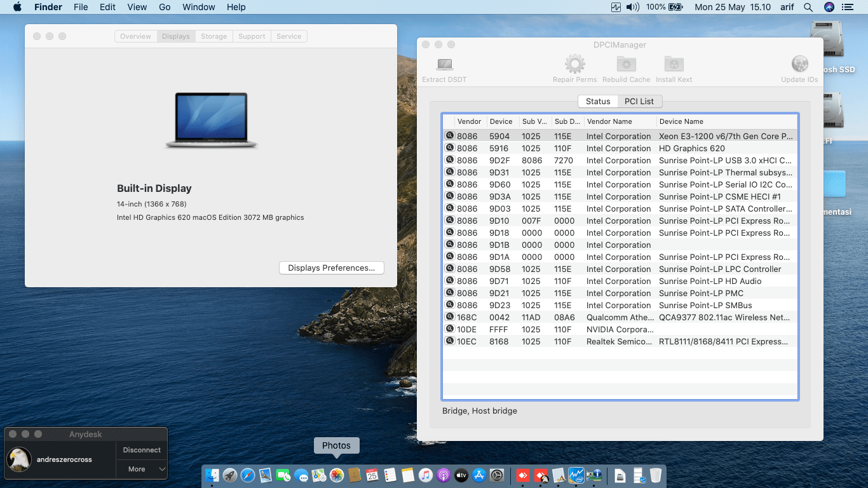Switch to Status tab in DPCIManager

pos(598,101)
